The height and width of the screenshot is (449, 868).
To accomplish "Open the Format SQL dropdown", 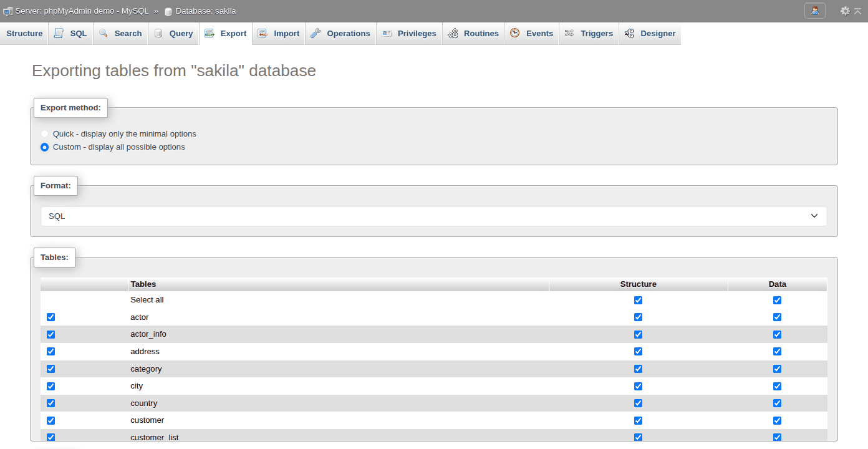I will click(x=434, y=216).
